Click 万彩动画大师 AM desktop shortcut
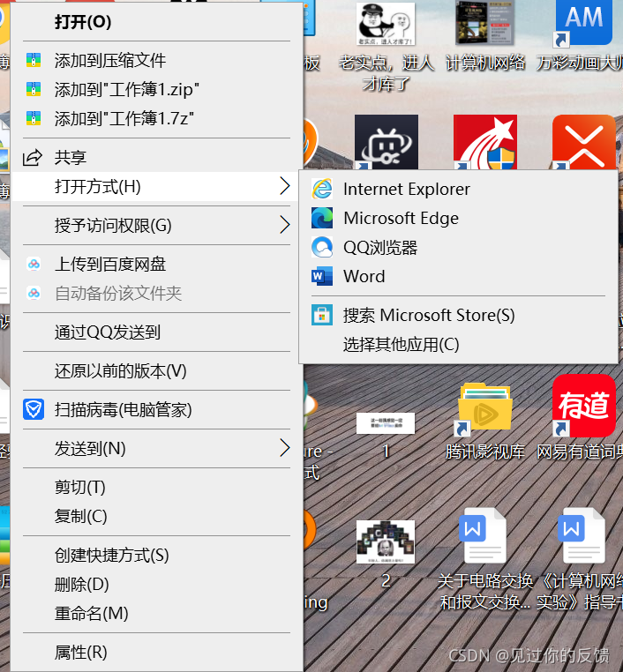Screen dimensions: 623x672 tap(583, 23)
